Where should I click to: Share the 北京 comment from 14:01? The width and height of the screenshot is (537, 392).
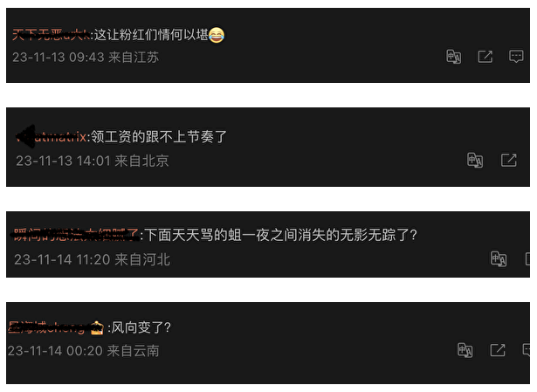(x=508, y=160)
